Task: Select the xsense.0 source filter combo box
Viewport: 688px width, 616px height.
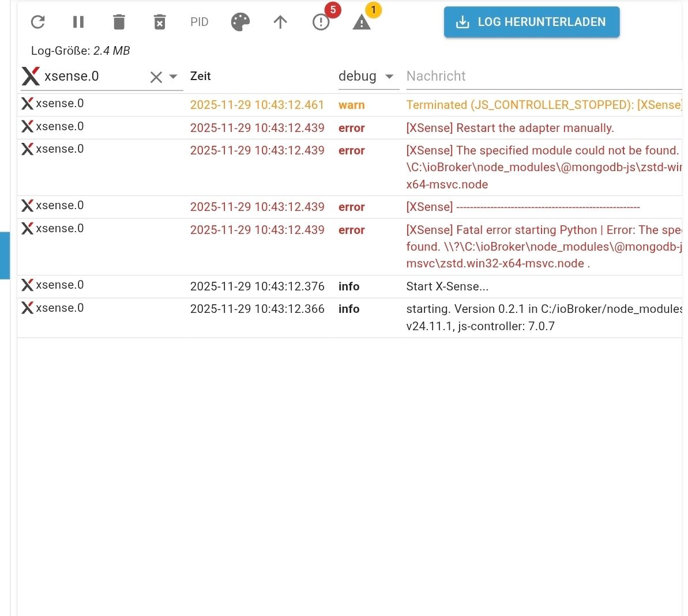Action: point(102,77)
